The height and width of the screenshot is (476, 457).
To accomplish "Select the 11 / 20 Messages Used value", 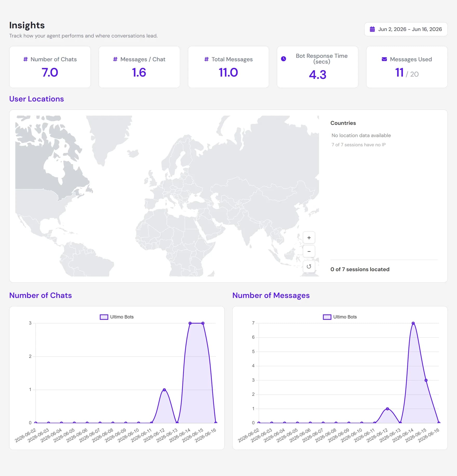I will tap(407, 73).
